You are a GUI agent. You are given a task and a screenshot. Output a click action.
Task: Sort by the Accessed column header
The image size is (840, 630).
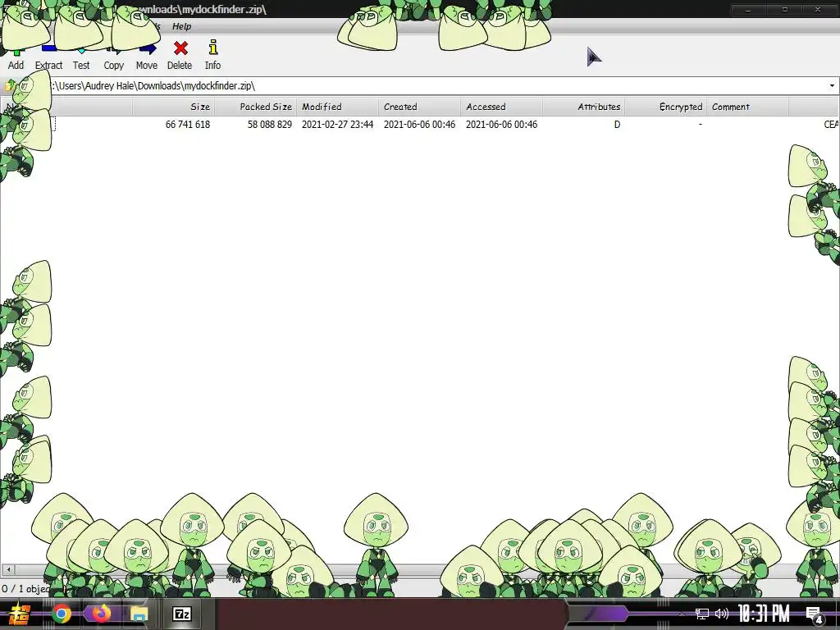501,107
